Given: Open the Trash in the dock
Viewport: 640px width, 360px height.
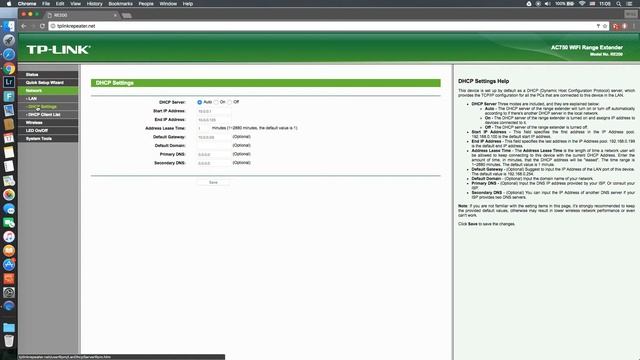Looking at the screenshot, I should click(x=9, y=341).
